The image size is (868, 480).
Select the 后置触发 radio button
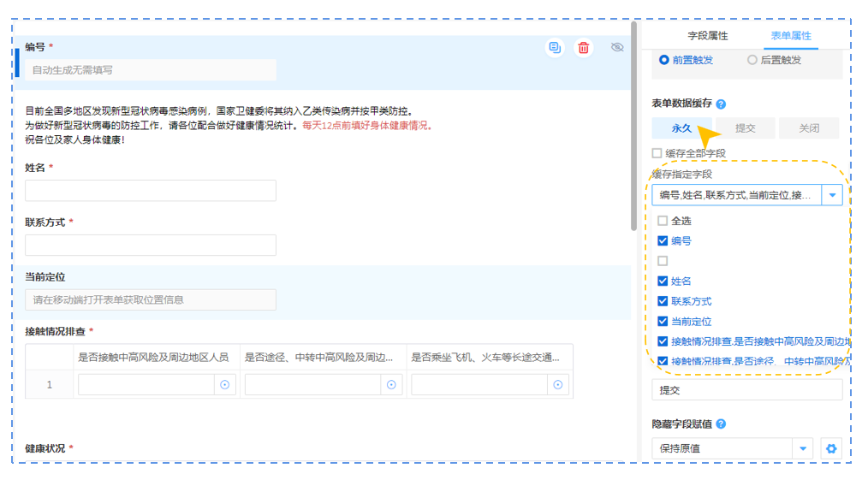pos(752,60)
